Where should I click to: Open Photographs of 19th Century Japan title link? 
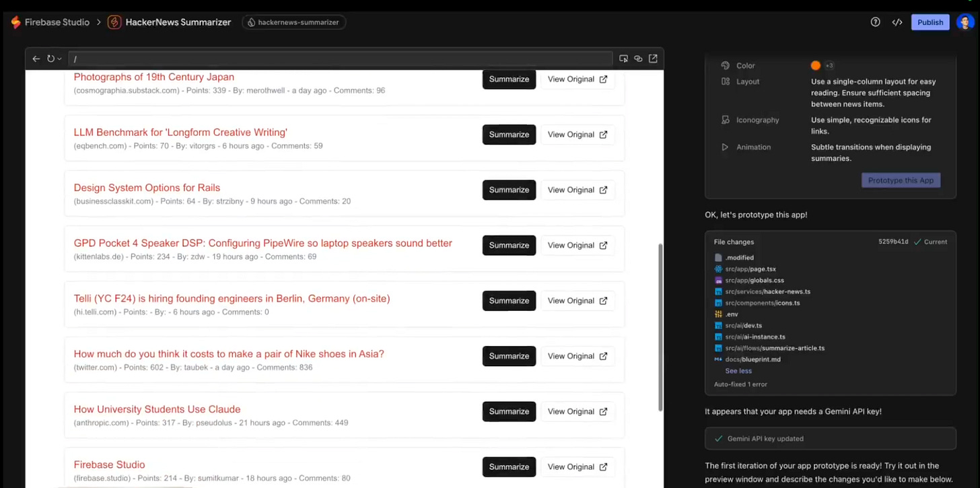click(x=154, y=77)
